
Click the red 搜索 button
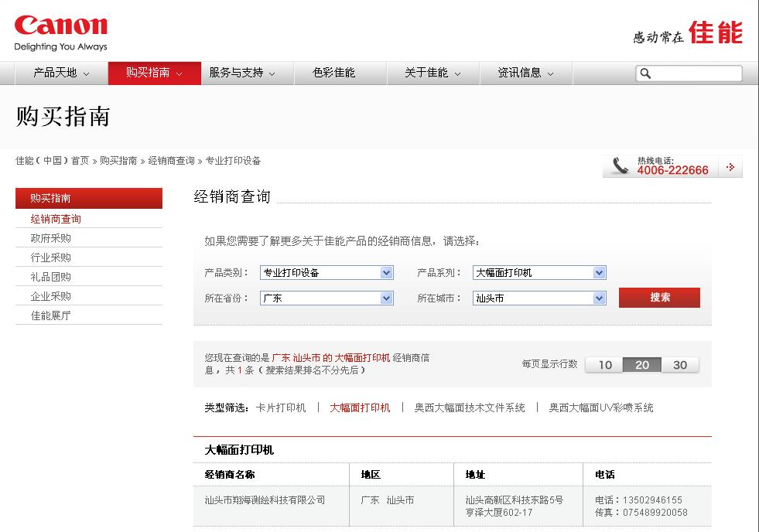660,298
